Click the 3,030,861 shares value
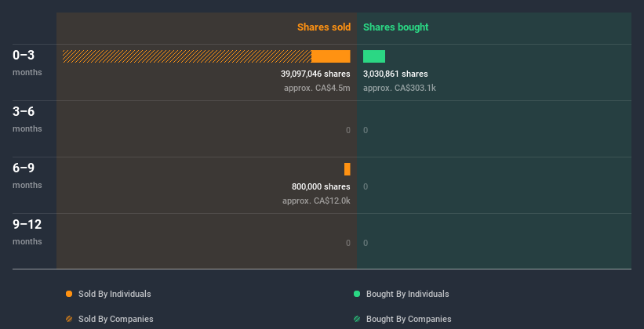The width and height of the screenshot is (644, 329). (x=395, y=74)
